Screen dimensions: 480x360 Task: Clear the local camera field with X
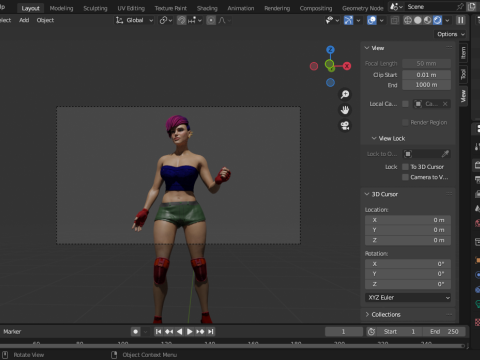click(x=445, y=104)
